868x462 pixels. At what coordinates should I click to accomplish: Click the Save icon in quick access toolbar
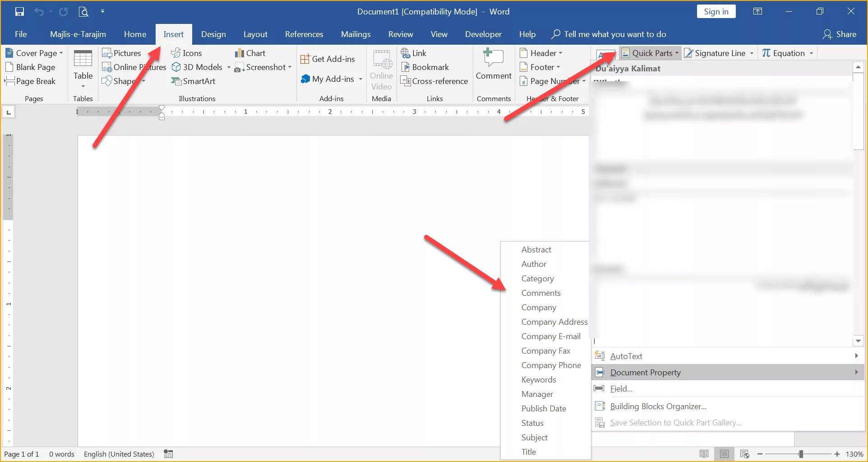click(19, 12)
